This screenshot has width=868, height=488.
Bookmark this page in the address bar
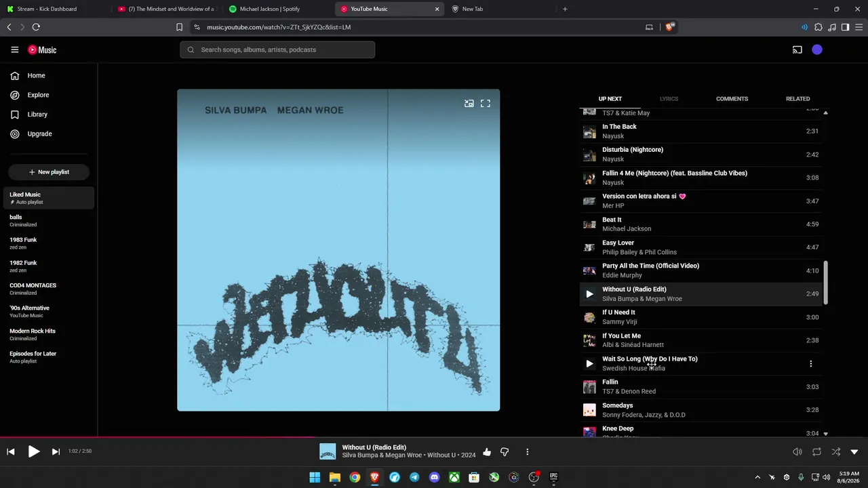coord(179,27)
